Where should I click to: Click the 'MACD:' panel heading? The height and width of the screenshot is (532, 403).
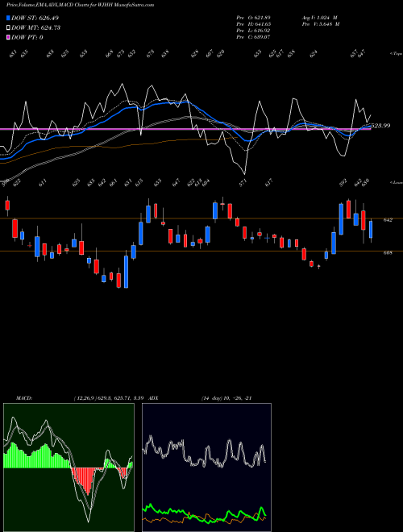pyautogui.click(x=24, y=398)
